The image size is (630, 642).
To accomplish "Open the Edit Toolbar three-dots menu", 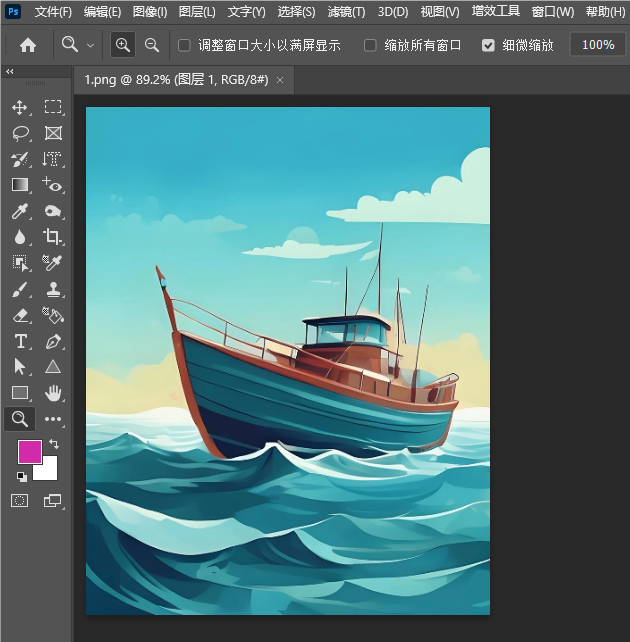I will (x=53, y=419).
